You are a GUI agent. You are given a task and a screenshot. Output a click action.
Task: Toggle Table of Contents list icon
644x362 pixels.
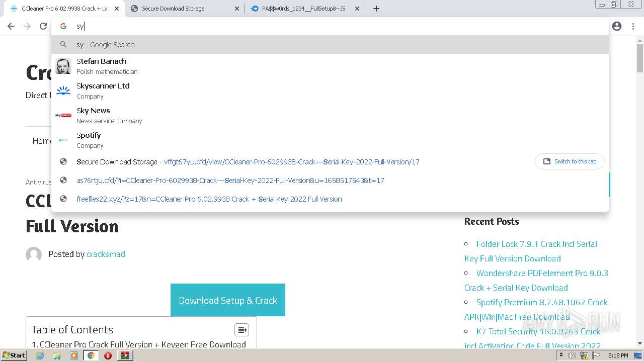[242, 330]
